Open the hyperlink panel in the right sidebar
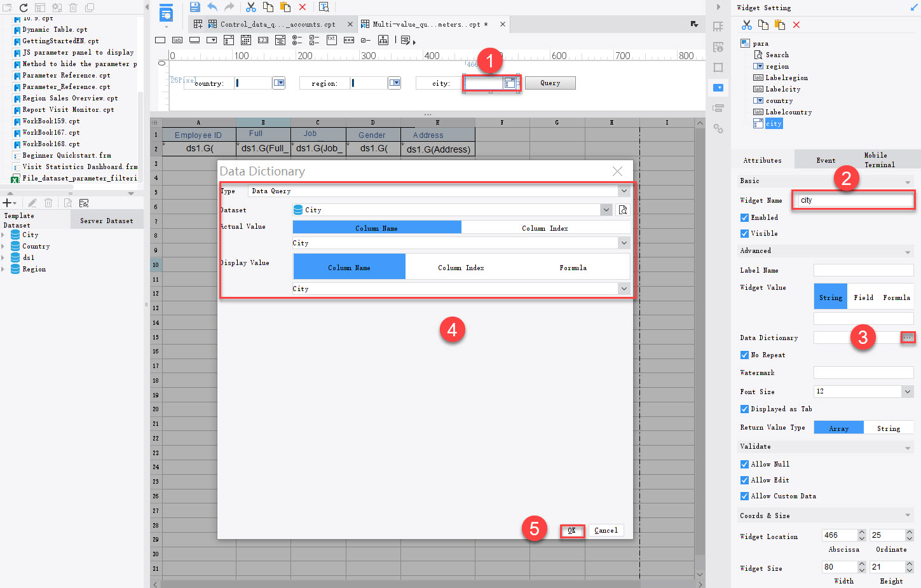This screenshot has width=921, height=588. pos(718,128)
